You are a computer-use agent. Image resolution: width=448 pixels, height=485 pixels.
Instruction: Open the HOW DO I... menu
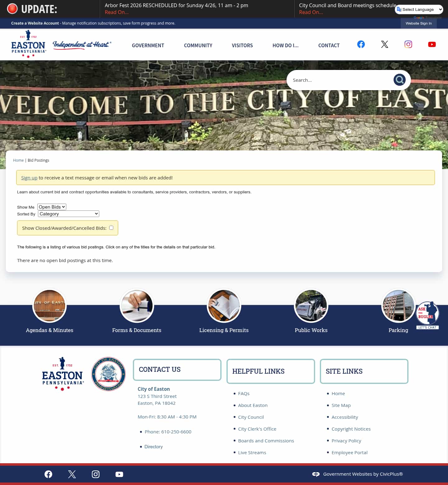click(x=286, y=45)
